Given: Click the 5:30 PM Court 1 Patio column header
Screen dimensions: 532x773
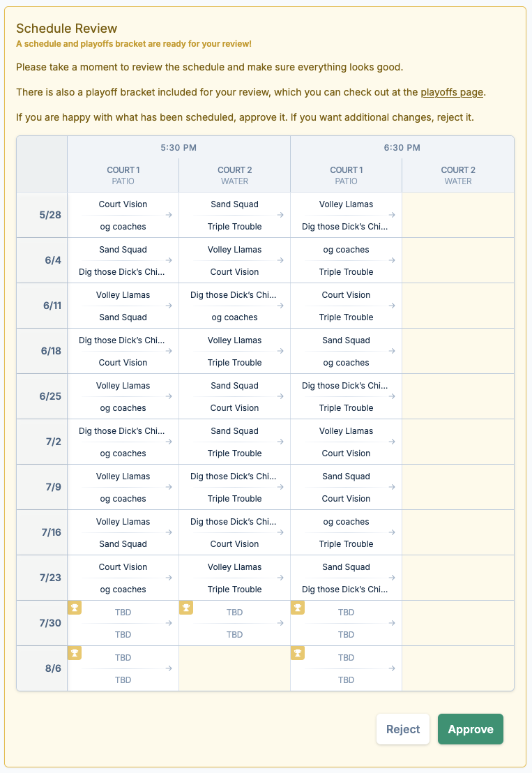Looking at the screenshot, I should [123, 175].
